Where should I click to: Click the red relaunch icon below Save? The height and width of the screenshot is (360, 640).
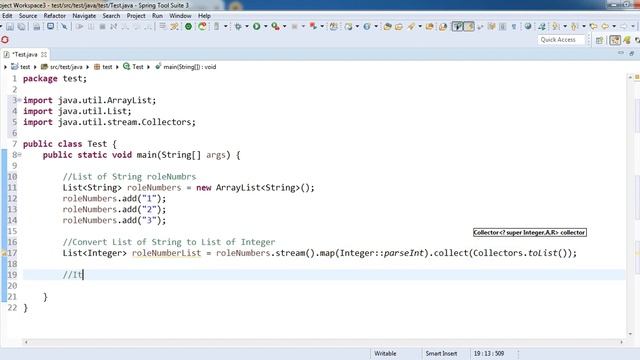[5, 40]
